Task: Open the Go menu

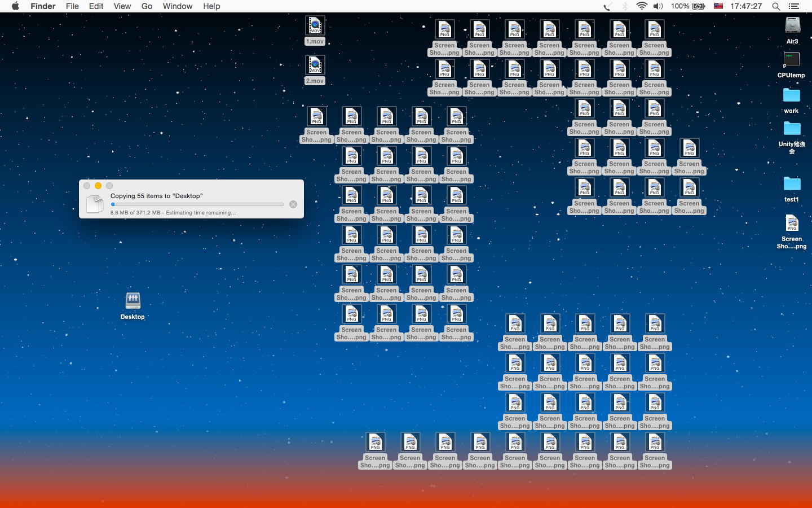Action: 147,6
